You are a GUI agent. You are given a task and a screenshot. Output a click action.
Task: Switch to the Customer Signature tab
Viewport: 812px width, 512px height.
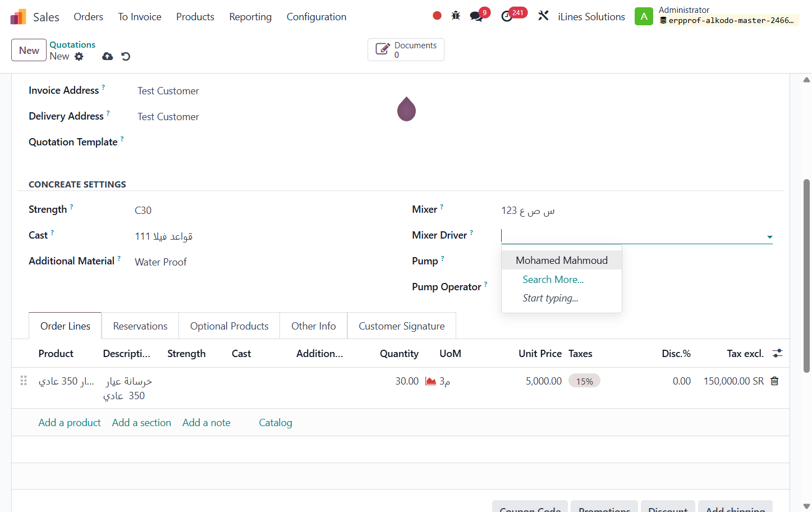(x=402, y=326)
